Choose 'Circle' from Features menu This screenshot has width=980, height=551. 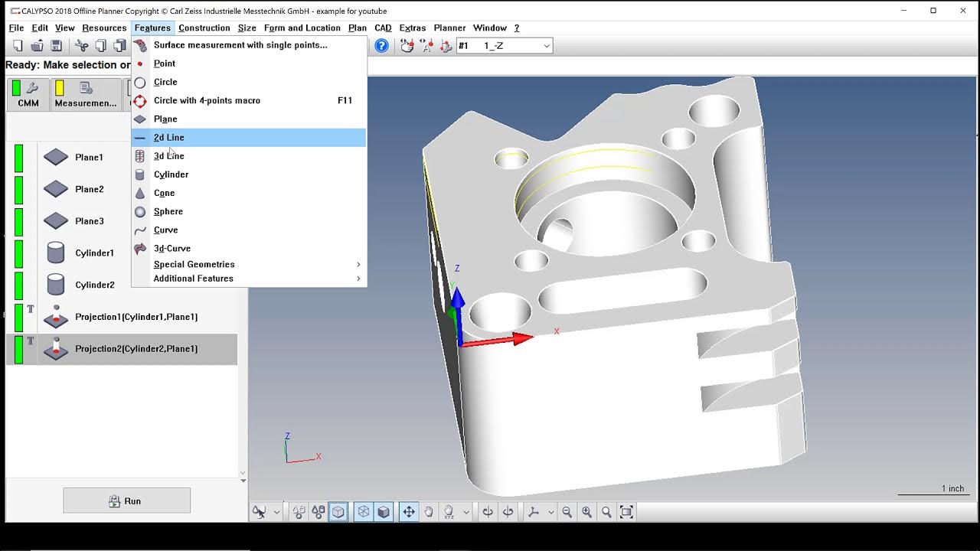point(249,82)
